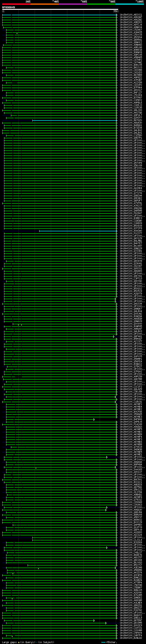
Task: Choose the UniRef100_A4S7Q6 hit label
Action: point(131,113)
